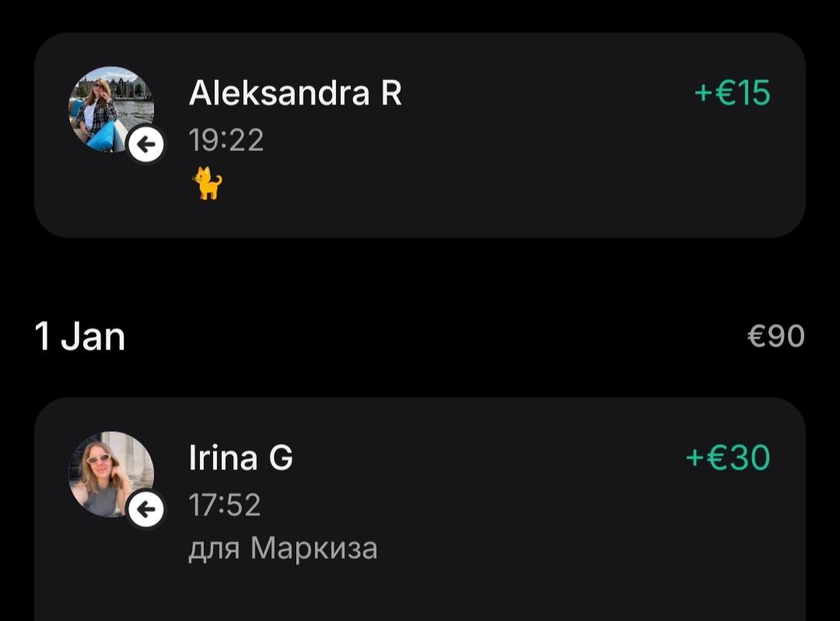Tap incoming arrow badge on Irina's avatar
Image resolution: width=840 pixels, height=621 pixels.
(x=145, y=509)
